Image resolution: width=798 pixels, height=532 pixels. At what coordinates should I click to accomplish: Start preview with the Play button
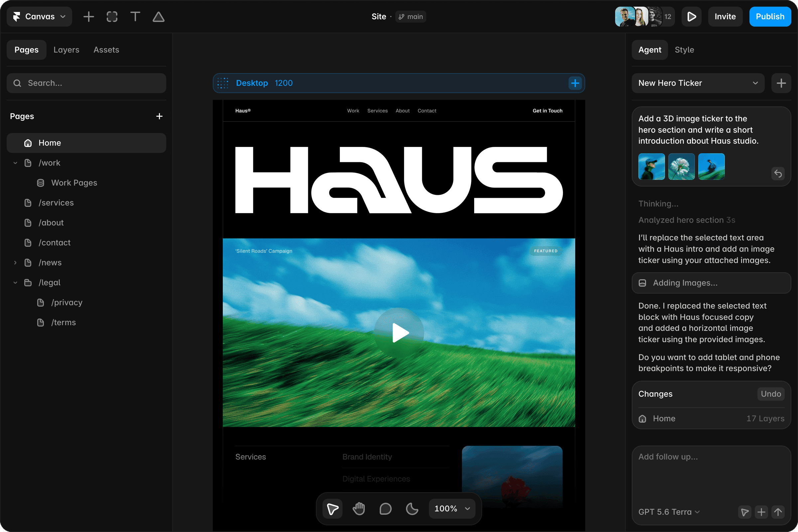click(692, 17)
